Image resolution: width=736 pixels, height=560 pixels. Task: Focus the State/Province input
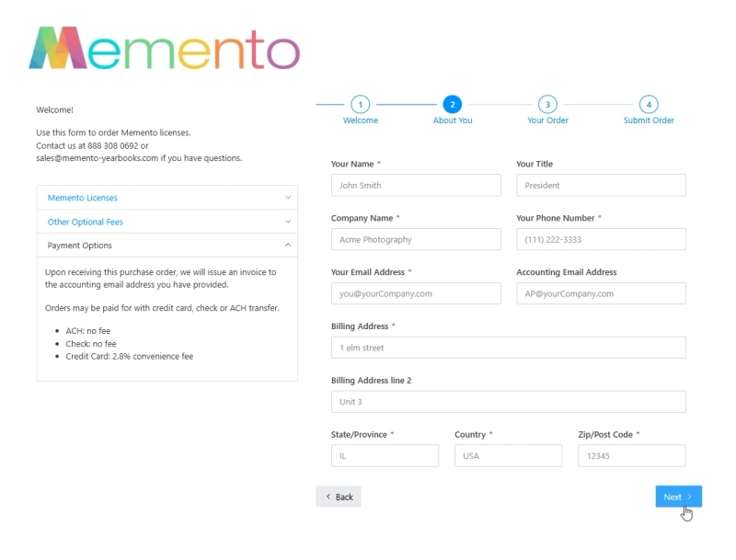pyautogui.click(x=385, y=456)
